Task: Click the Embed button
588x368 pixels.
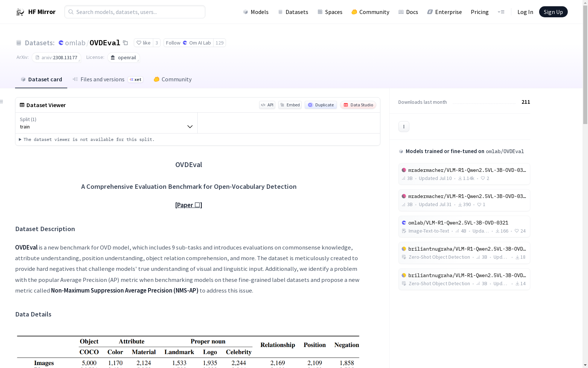Action: (x=290, y=105)
